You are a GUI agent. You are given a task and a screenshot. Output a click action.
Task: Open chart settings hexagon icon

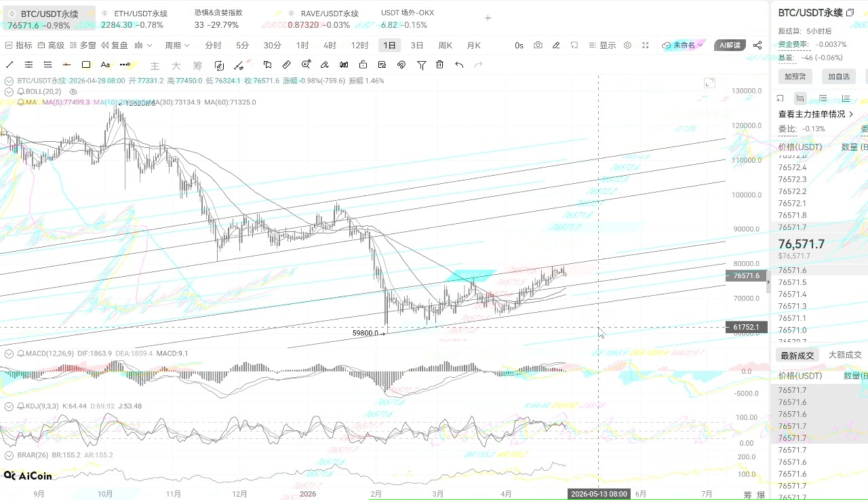627,45
